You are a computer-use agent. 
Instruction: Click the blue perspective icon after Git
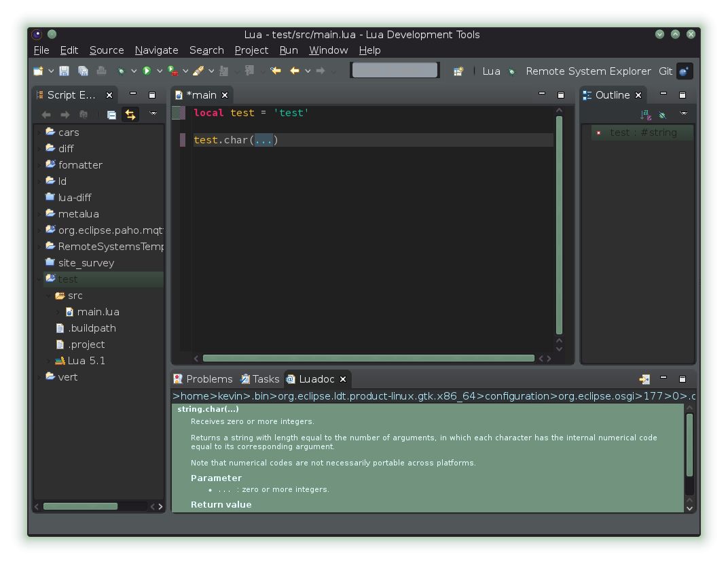684,71
